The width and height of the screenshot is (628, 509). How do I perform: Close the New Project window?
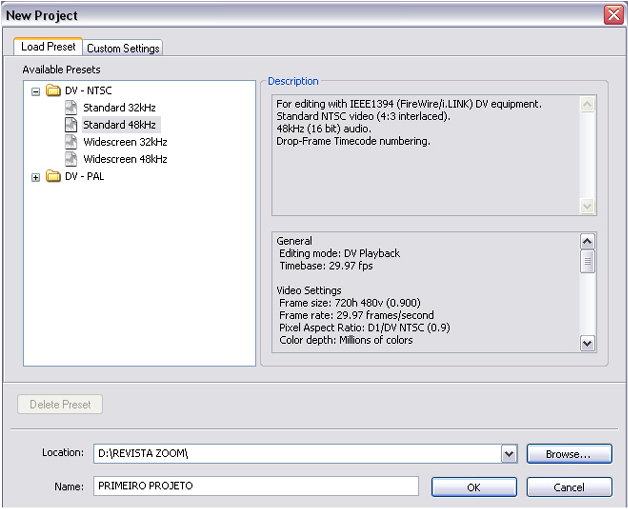point(613,15)
